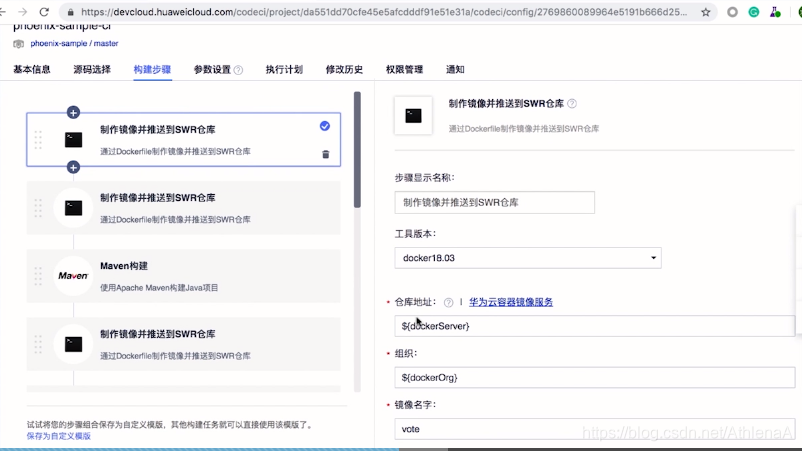
Task: Click drag handle of second SWR step
Action: coord(38,208)
